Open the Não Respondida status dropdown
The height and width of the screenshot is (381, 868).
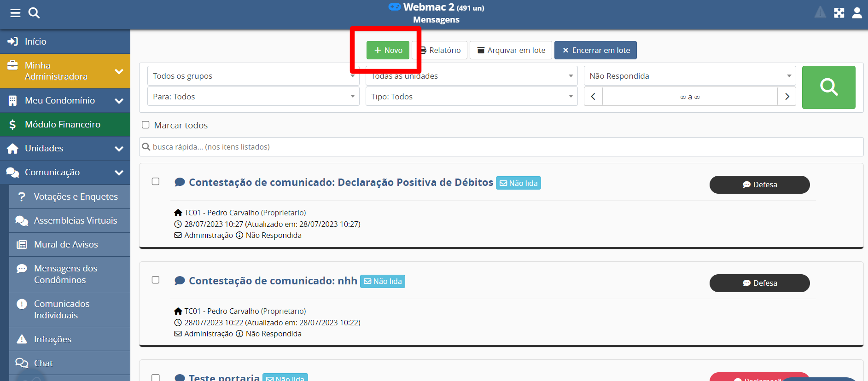[689, 76]
